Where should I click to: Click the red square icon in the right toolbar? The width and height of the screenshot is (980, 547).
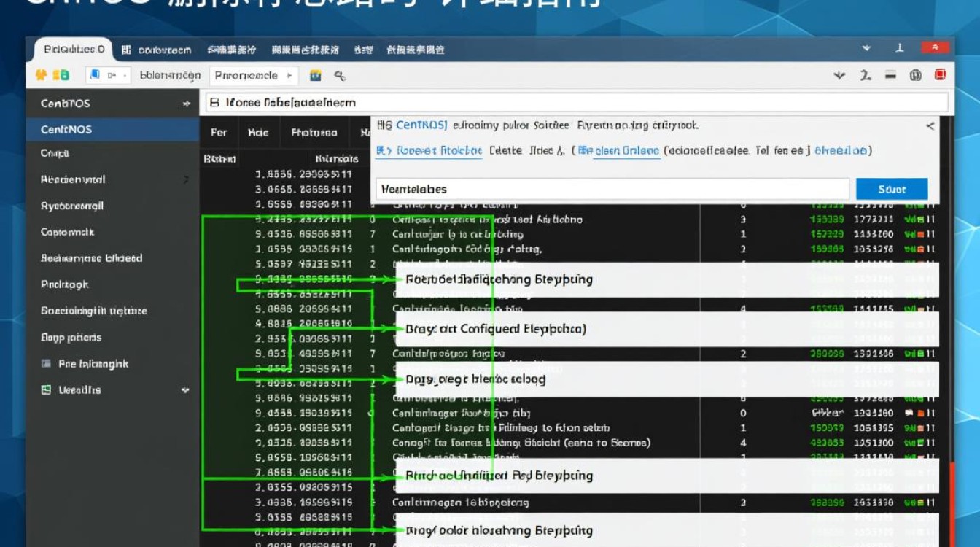pyautogui.click(x=941, y=75)
